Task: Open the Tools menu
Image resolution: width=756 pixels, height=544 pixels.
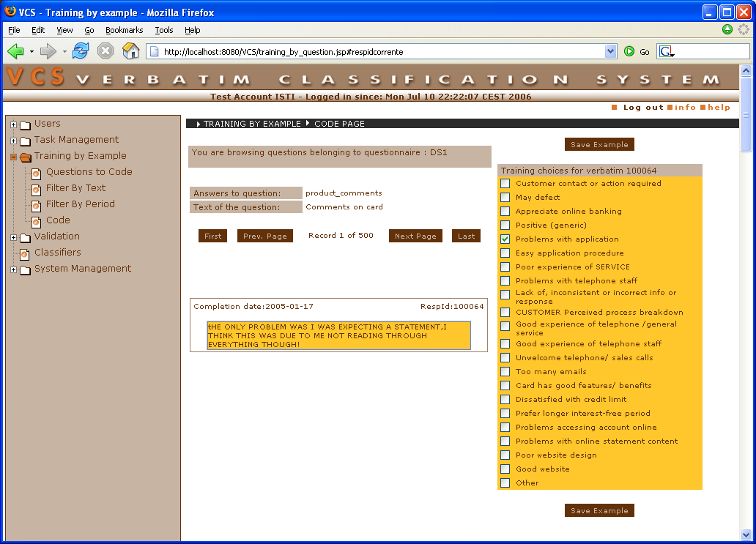Action: coord(163,30)
